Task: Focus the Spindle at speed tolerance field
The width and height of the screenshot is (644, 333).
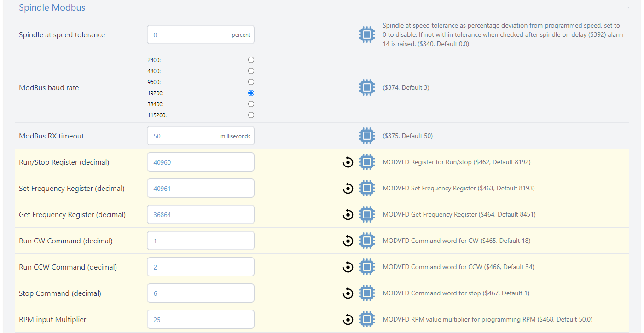Action: pos(201,34)
